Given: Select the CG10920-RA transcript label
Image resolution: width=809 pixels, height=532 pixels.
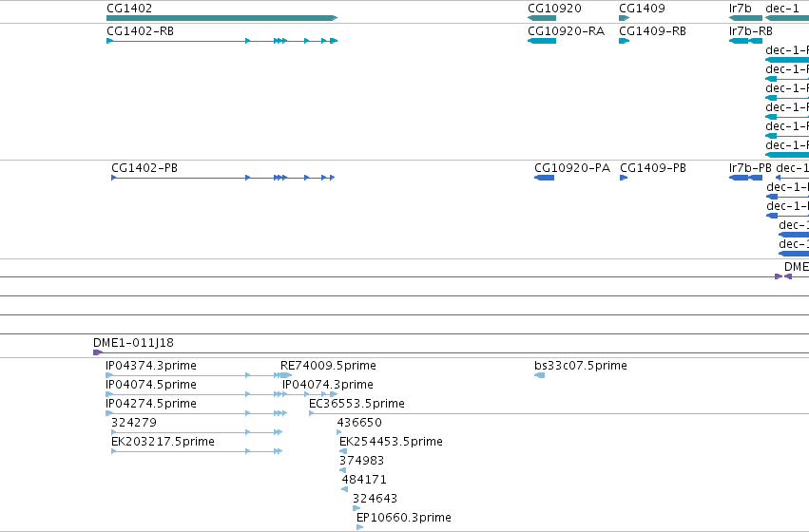Looking at the screenshot, I should point(566,31).
